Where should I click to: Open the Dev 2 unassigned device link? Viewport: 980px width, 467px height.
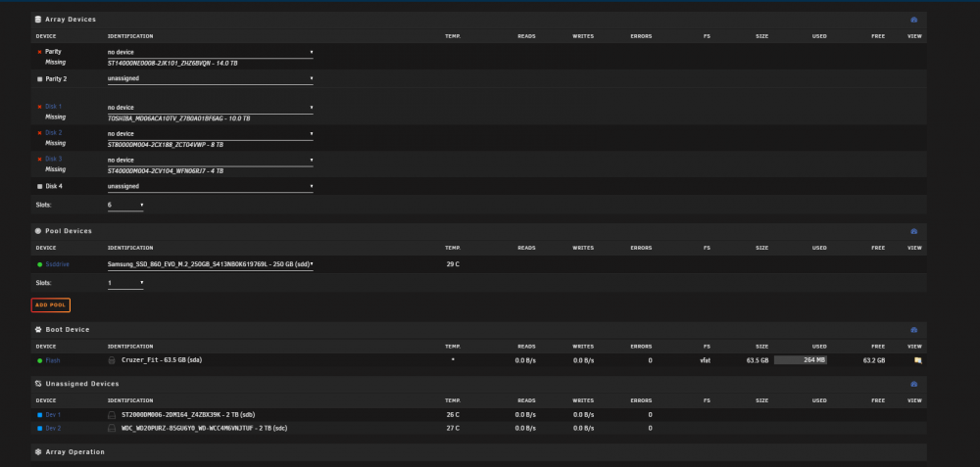click(x=53, y=429)
